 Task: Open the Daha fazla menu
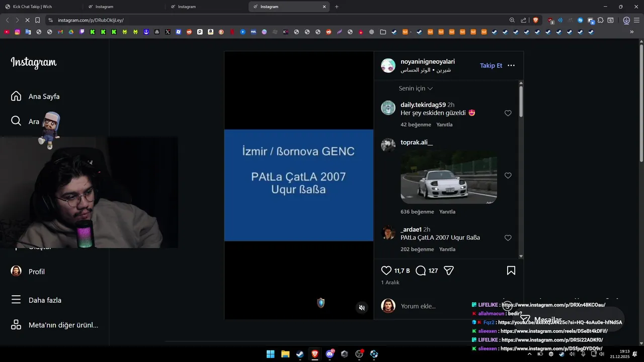[x=36, y=300]
